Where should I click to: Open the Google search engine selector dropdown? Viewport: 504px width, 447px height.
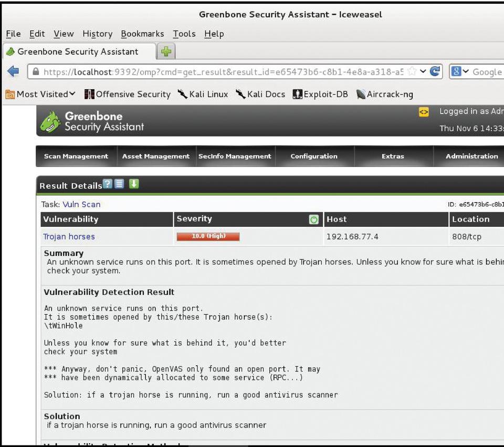point(460,72)
